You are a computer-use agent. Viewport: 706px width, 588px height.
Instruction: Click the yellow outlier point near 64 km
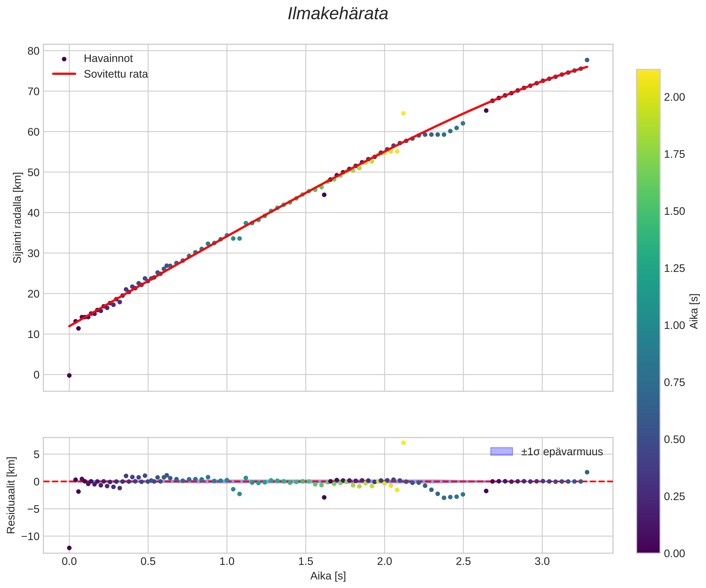click(404, 113)
